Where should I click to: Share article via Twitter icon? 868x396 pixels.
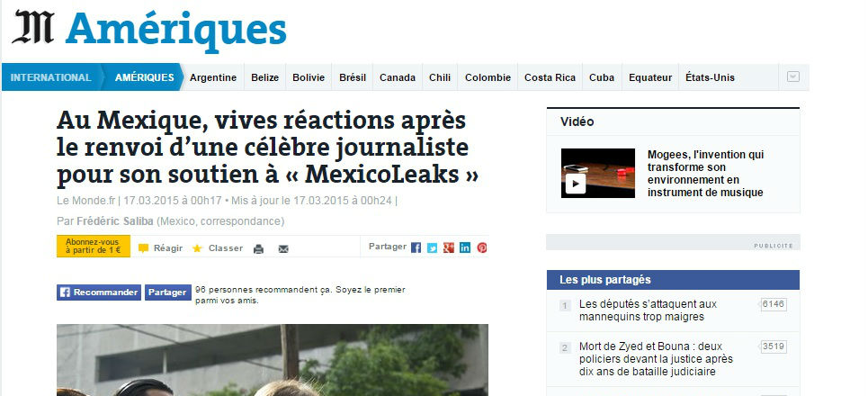[432, 247]
